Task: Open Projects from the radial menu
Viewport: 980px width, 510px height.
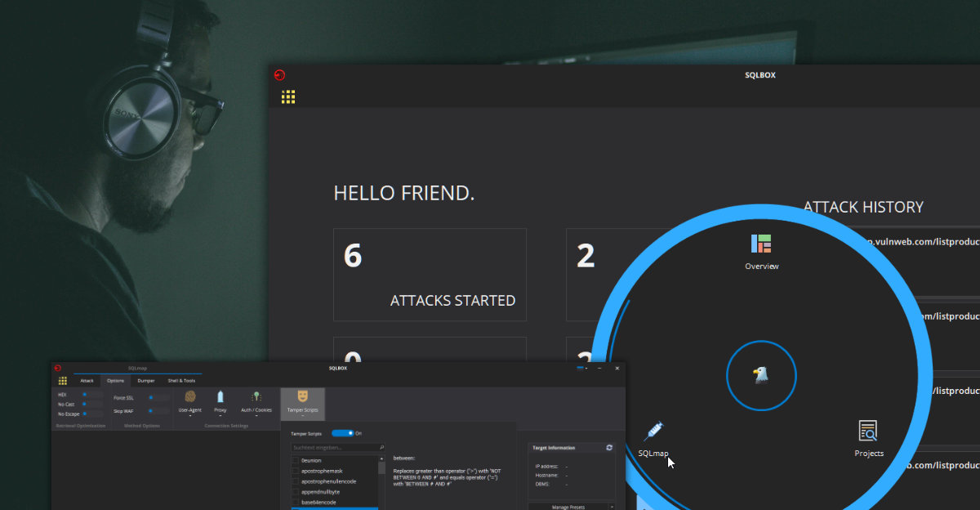Action: tap(868, 438)
